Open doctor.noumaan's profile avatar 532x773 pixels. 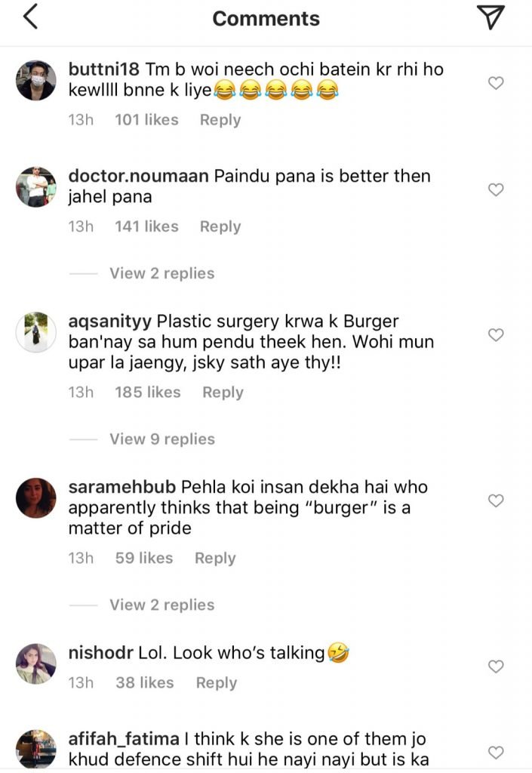coord(36,186)
